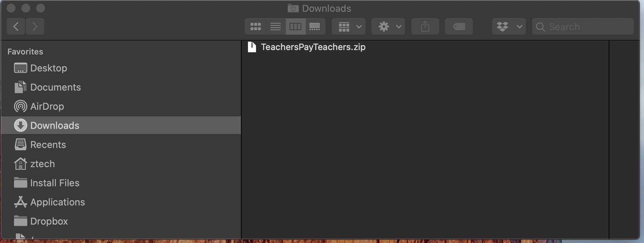Screen dimensions: 644x243
Task: Click the Downloads folder title icon
Action: [x=293, y=8]
